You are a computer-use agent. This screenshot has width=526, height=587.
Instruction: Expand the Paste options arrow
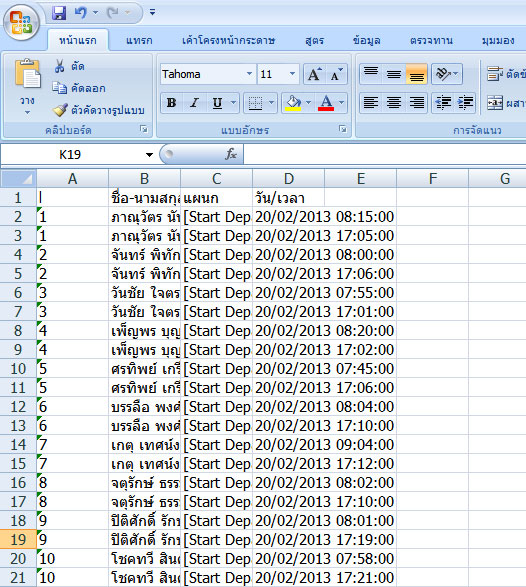click(27, 112)
